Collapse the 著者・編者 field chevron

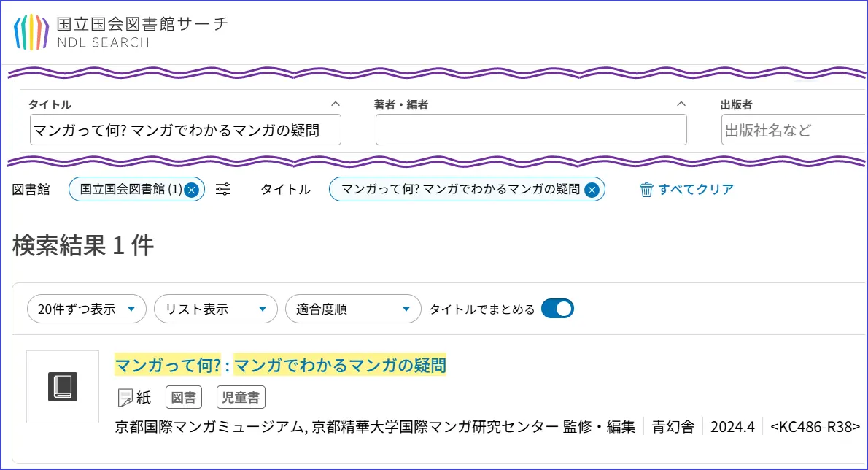click(681, 104)
